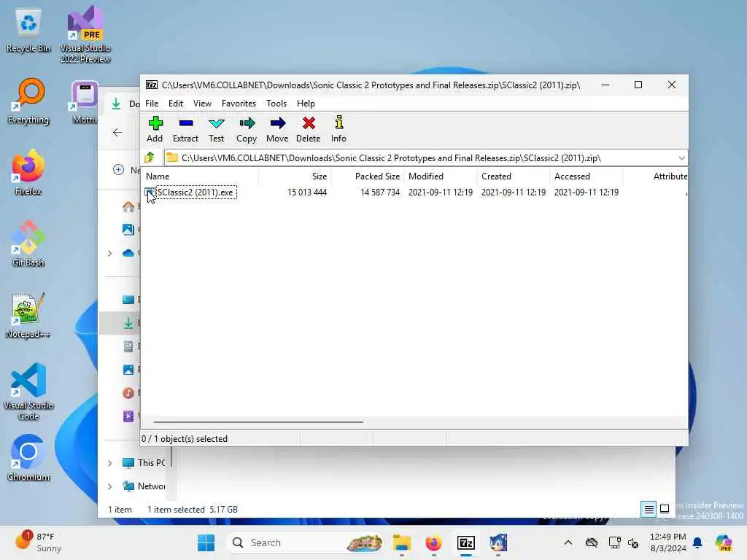The image size is (747, 560).
Task: Expand the address path dropdown
Action: [681, 158]
